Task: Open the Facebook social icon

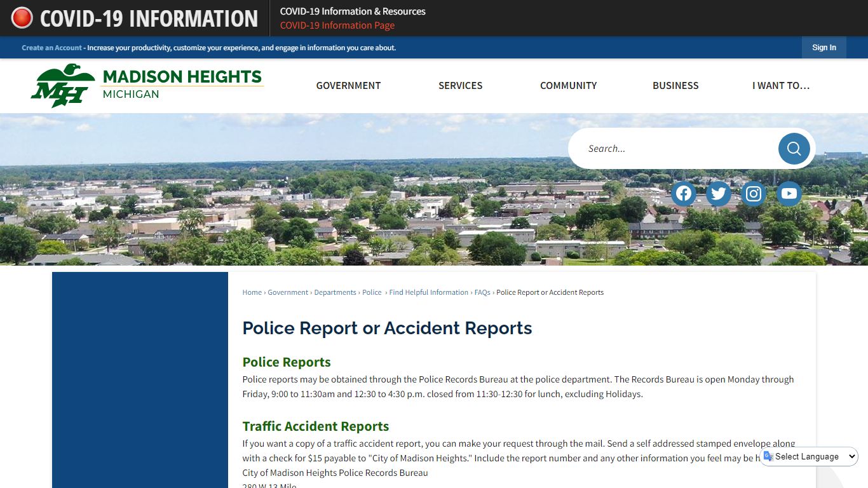Action: pyautogui.click(x=684, y=194)
